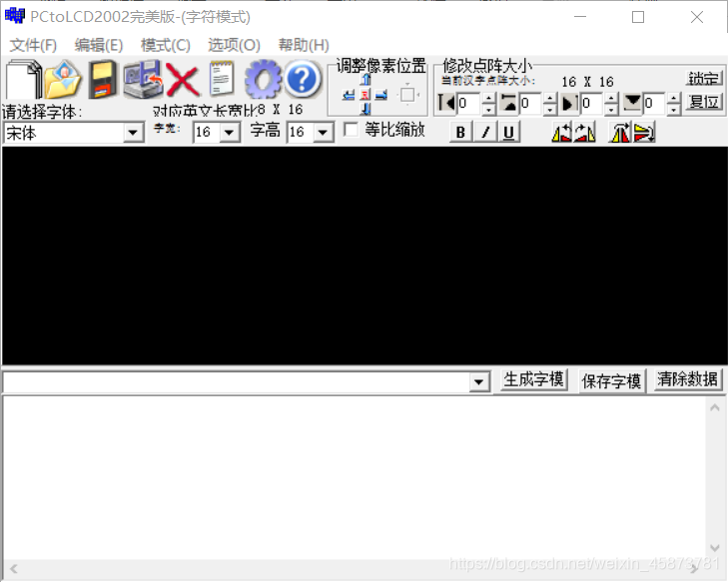Click inside the white output text area
Image resolution: width=728 pixels, height=582 pixels.
[356, 478]
